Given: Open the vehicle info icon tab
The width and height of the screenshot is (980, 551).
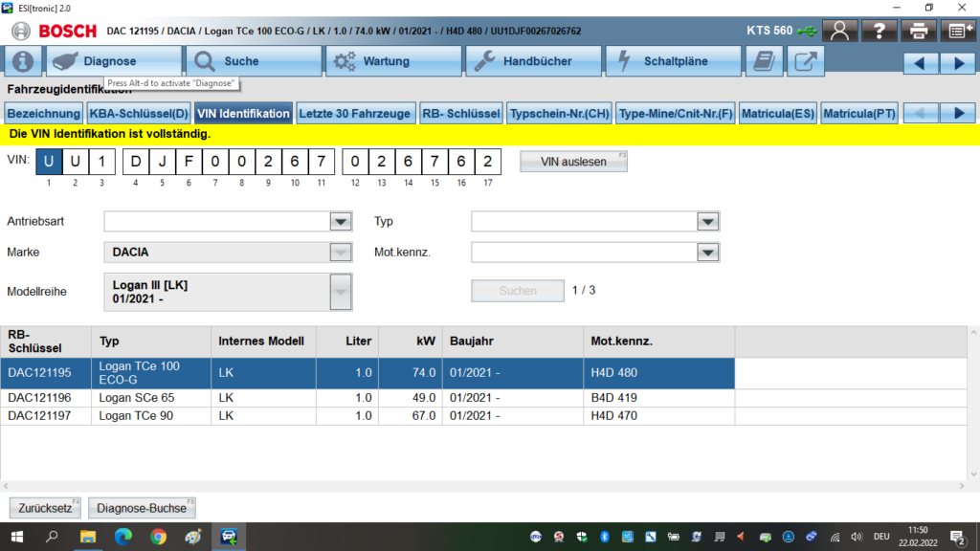Looking at the screenshot, I should tap(23, 61).
